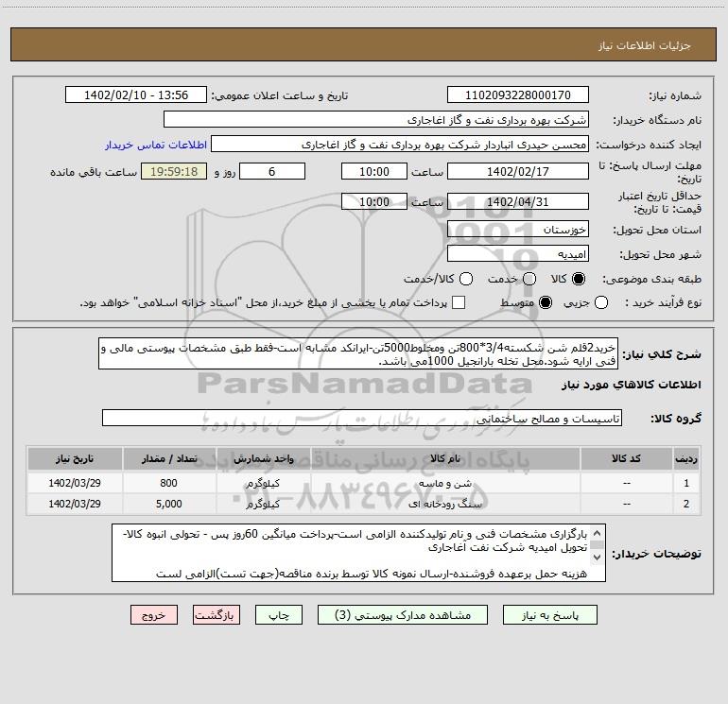Image resolution: width=728 pixels, height=704 pixels.
Task: Open buyer contact info link
Action: pyautogui.click(x=156, y=145)
